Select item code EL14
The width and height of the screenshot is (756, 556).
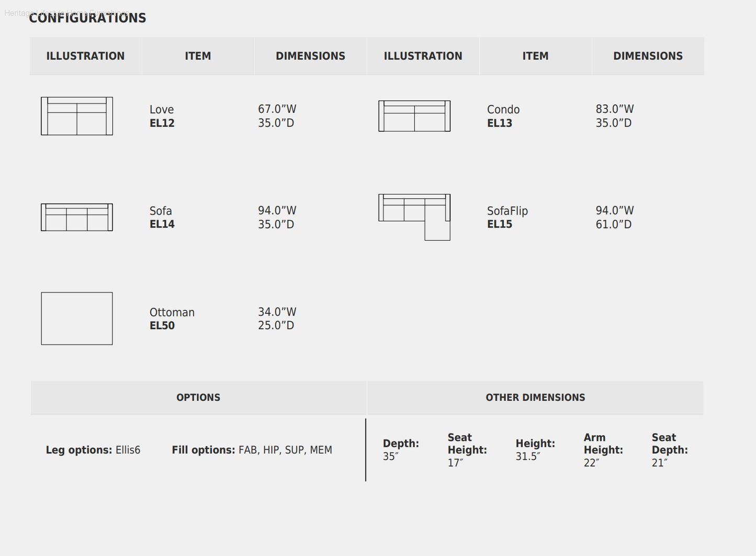[162, 224]
